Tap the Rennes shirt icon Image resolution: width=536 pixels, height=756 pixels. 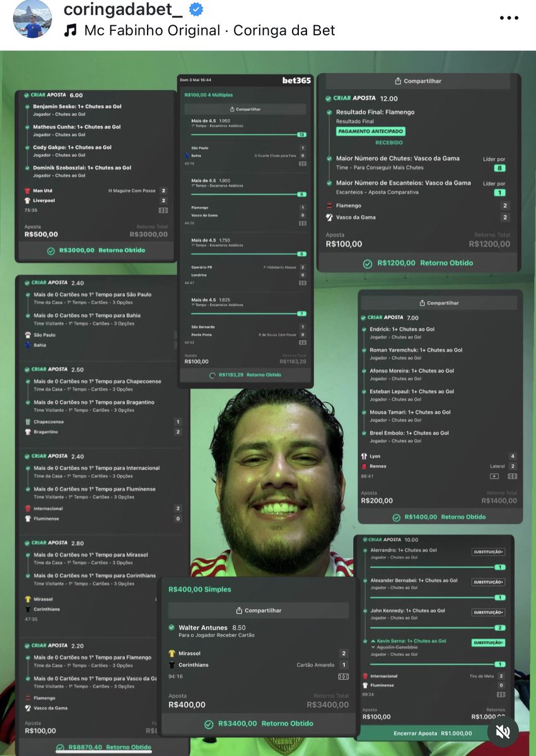click(x=364, y=466)
